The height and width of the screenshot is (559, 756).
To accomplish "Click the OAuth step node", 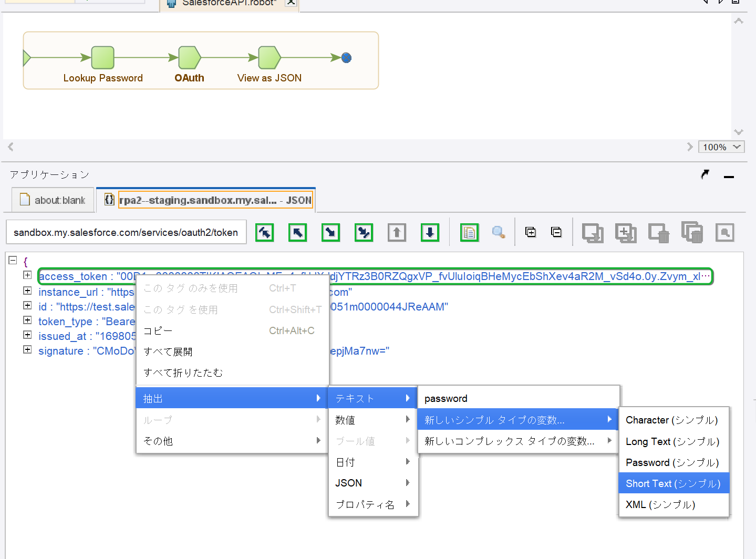I will [190, 57].
